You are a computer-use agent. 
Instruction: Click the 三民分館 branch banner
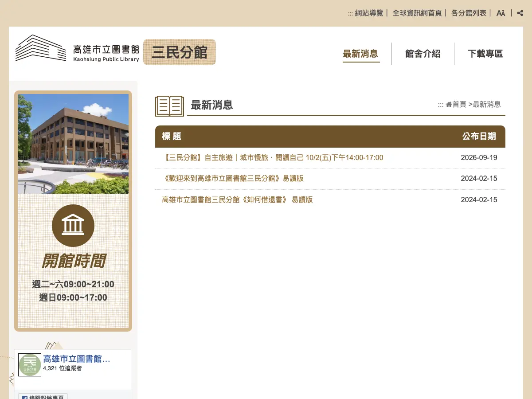180,52
